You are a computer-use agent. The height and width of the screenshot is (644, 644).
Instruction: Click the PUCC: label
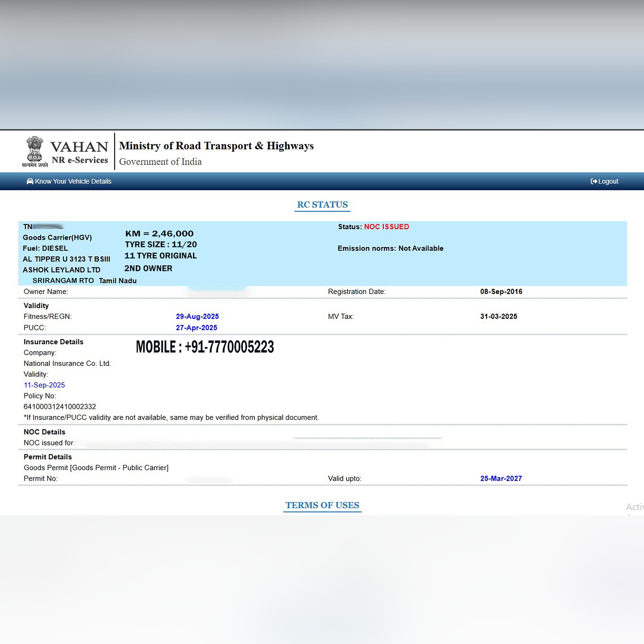coord(35,328)
